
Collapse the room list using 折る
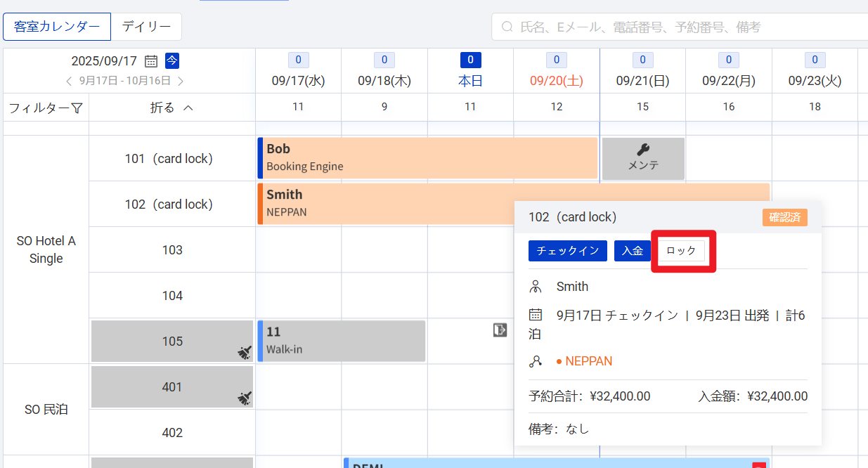(171, 108)
